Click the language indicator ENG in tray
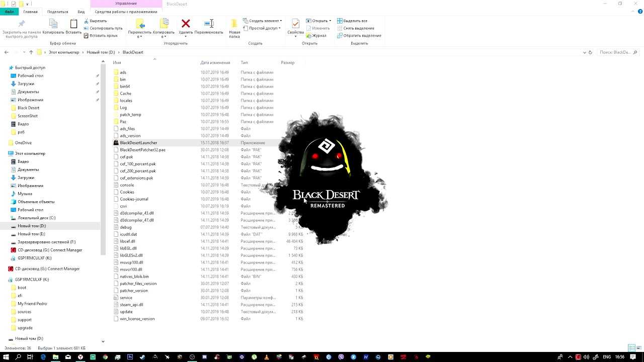Viewport: 644px width, 362px height. tap(607, 357)
